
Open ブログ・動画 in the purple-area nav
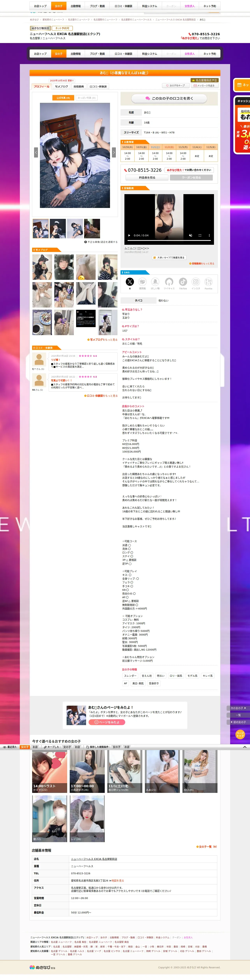click(97, 54)
